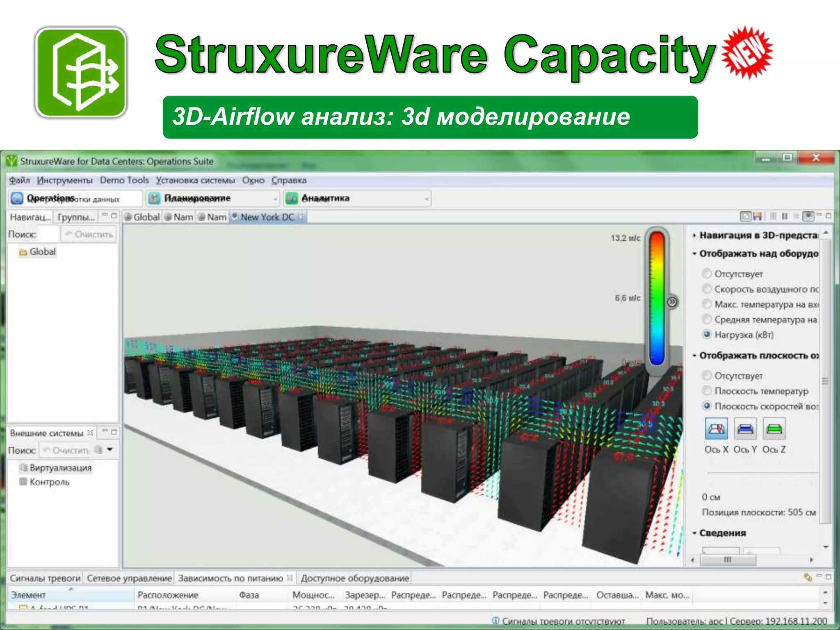The height and width of the screenshot is (630, 840).
Task: Click the Поиск field in the navigation panel
Action: point(48,234)
